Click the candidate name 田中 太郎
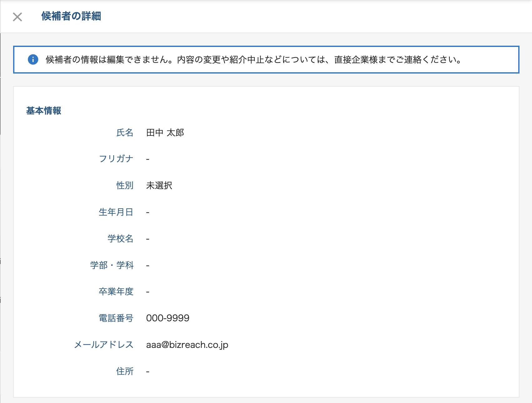Screen dimensions: 532x403 pos(165,132)
